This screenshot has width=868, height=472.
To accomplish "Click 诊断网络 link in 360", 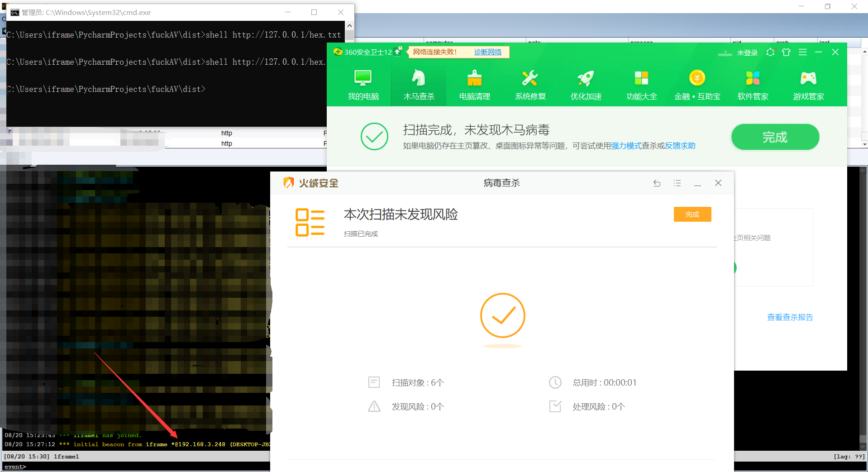I will coord(488,52).
